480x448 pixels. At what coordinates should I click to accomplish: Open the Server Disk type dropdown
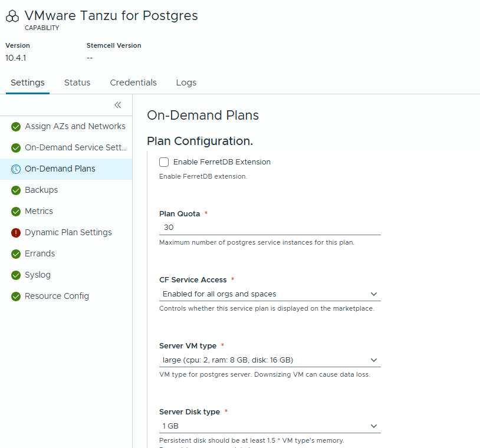[x=269, y=426]
